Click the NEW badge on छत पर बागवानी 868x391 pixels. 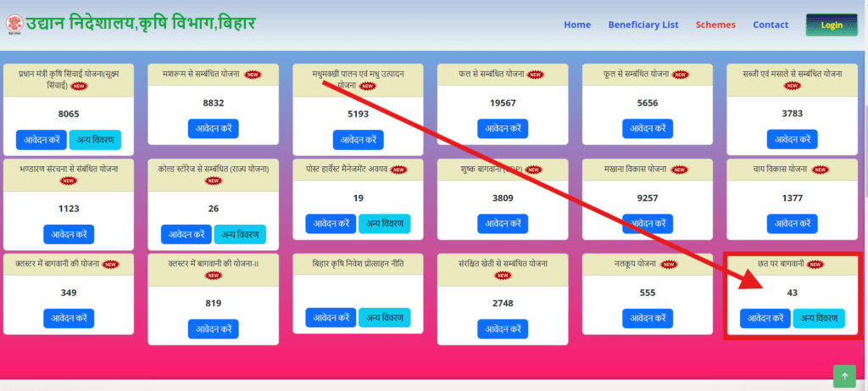[x=815, y=264]
